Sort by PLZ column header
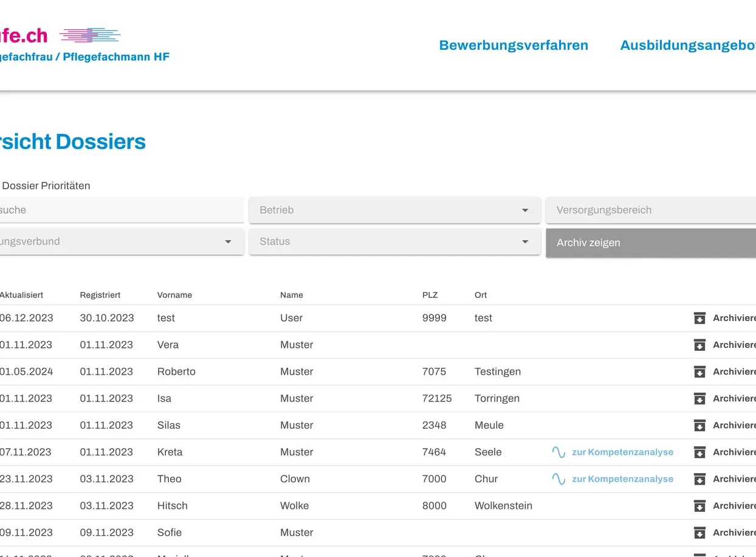The image size is (756, 557). 430,295
